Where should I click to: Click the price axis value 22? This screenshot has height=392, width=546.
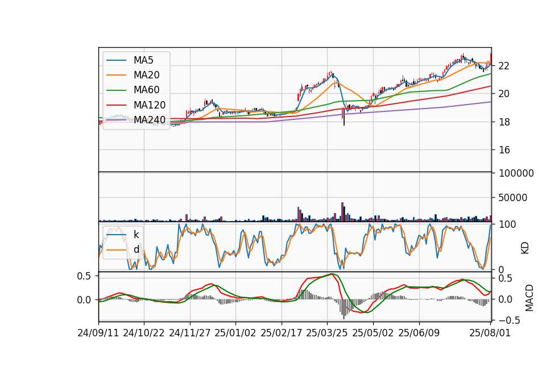(503, 66)
